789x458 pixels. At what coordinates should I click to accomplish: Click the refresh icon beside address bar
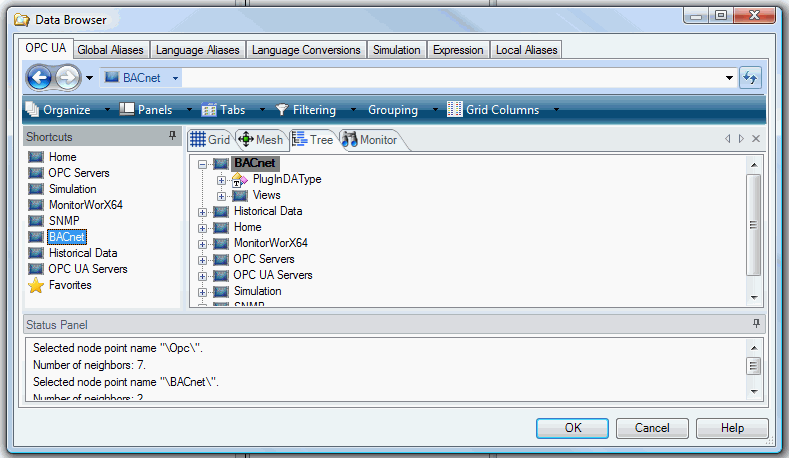pyautogui.click(x=750, y=78)
